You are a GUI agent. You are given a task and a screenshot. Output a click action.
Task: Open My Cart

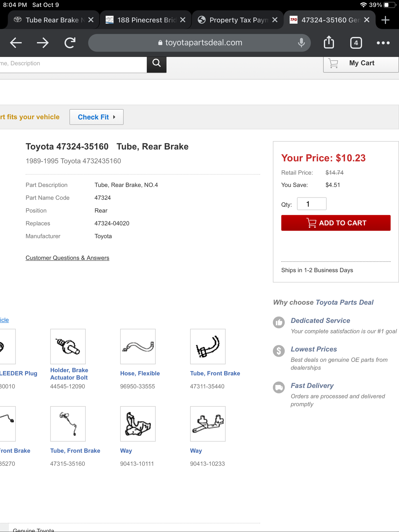click(x=361, y=63)
